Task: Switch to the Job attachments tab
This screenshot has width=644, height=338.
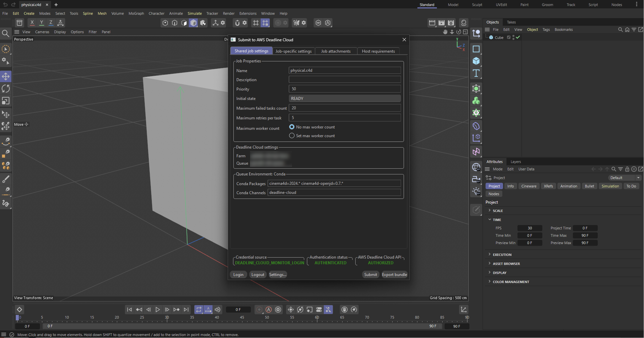Action: [336, 51]
